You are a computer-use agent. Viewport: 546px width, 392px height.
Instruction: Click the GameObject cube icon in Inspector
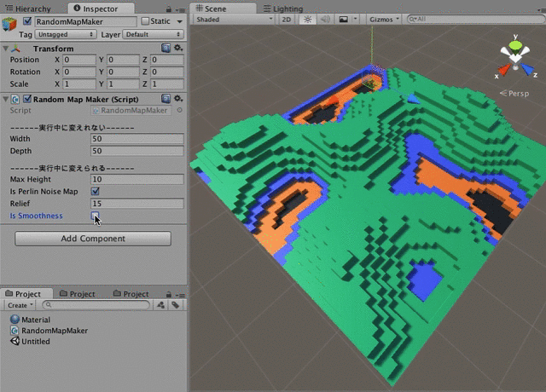9,25
